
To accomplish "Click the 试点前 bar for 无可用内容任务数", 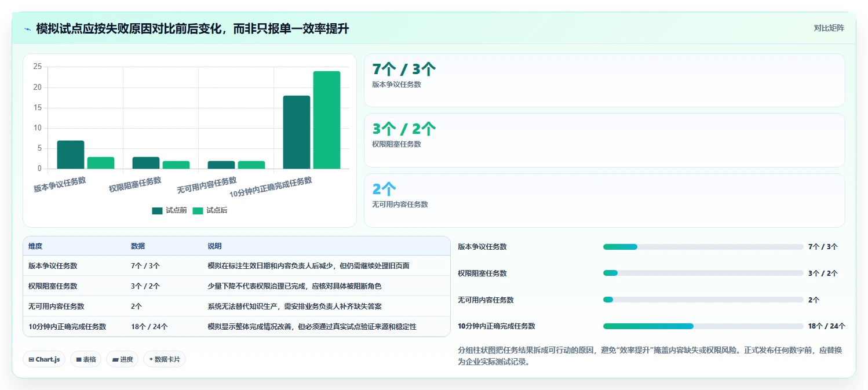I will point(221,165).
